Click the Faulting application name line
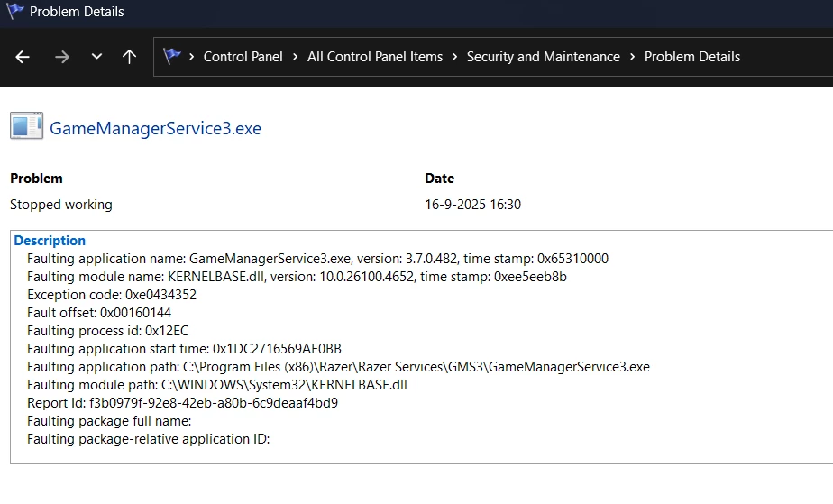The width and height of the screenshot is (833, 504). click(x=317, y=259)
